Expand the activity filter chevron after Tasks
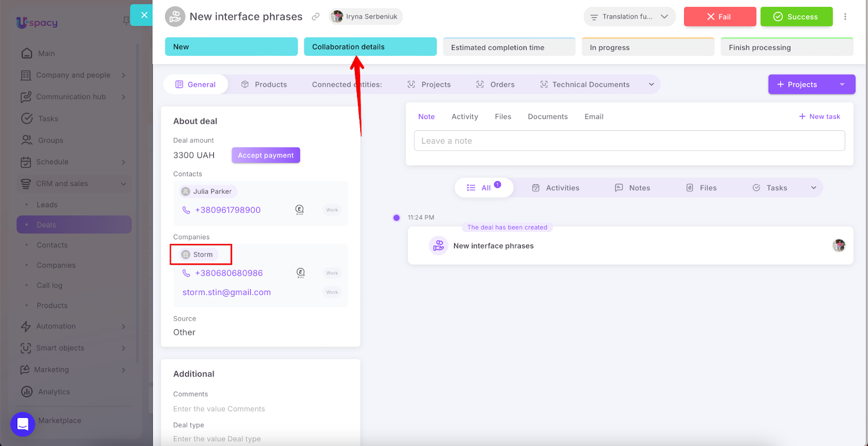Viewport: 868px width, 446px height. [813, 188]
